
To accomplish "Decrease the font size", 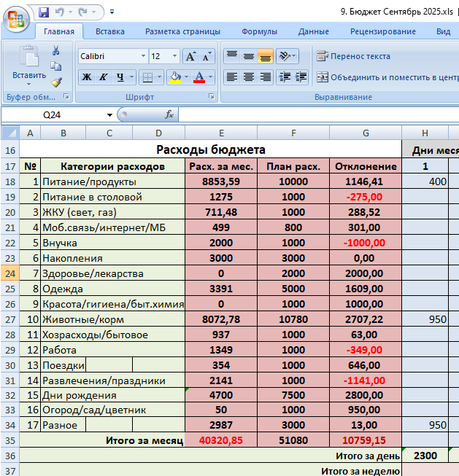I will click(207, 56).
